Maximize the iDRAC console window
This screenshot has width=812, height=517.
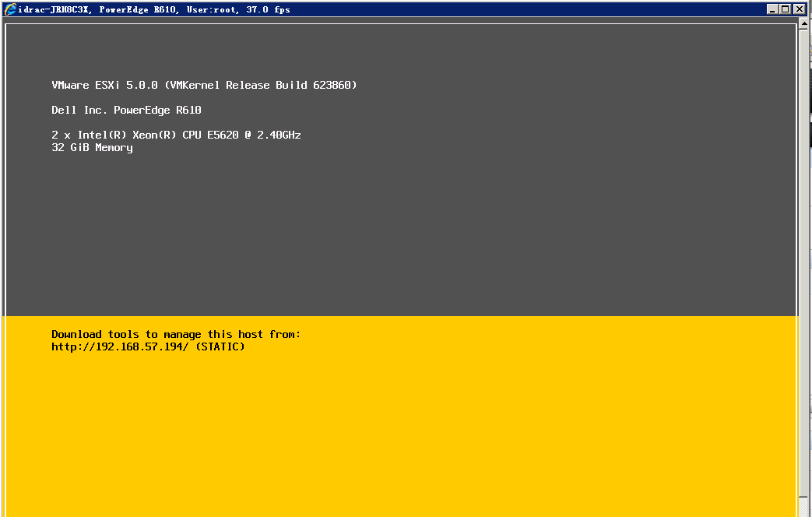point(785,9)
